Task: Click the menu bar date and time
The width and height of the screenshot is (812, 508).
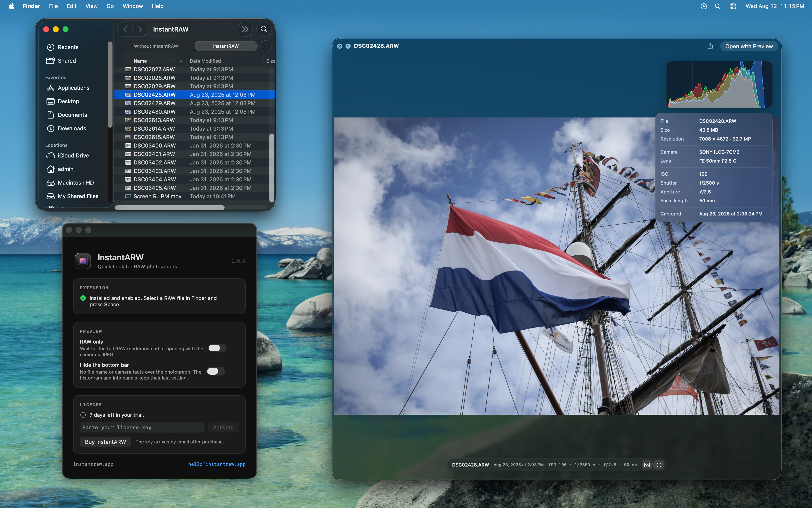Action: point(774,6)
